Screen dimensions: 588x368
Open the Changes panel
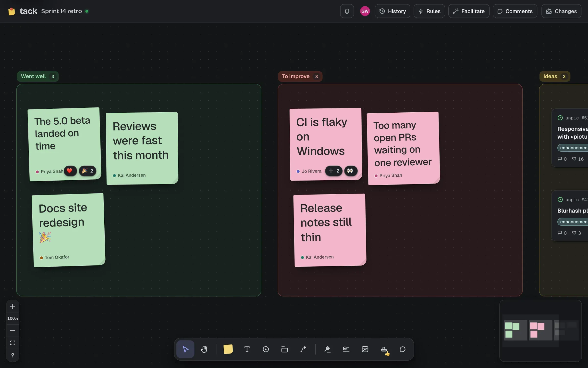561,11
